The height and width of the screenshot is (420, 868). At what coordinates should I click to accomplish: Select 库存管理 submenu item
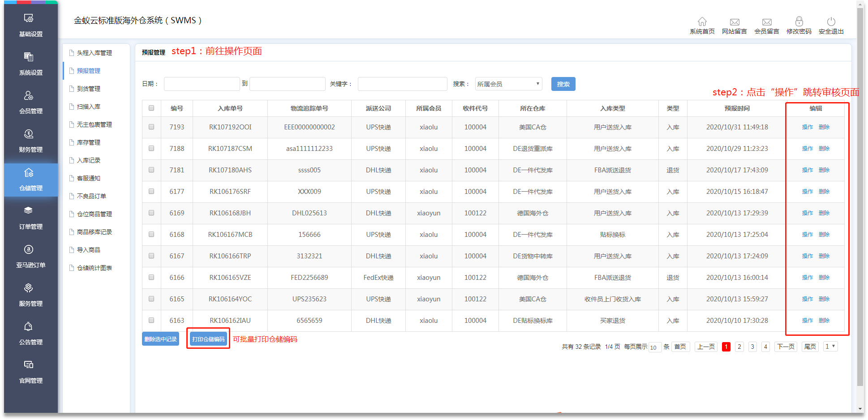[89, 142]
